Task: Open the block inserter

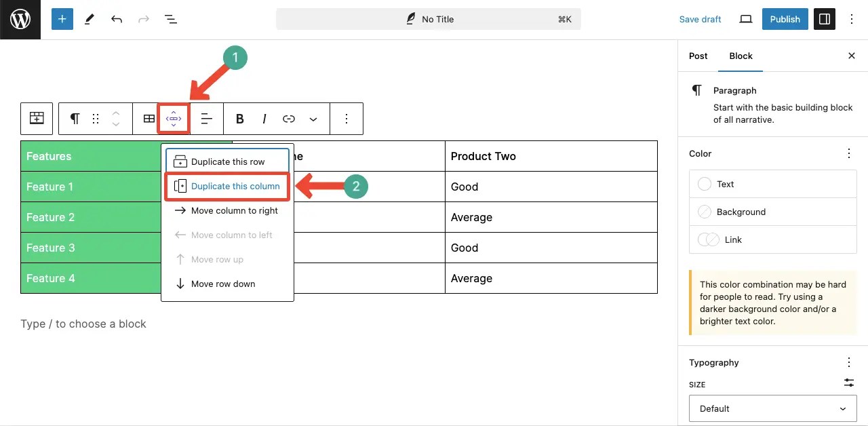Action: 62,19
